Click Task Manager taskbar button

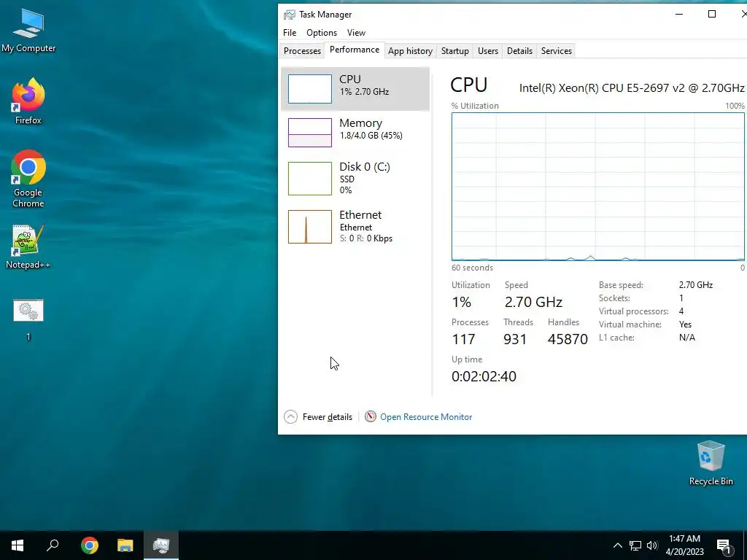click(x=161, y=545)
